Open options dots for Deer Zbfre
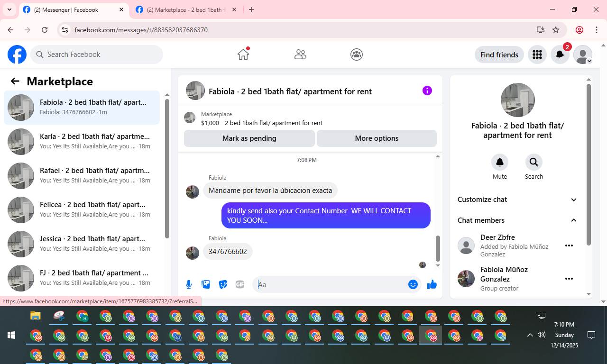Screen dimensions: 607x364 569,246
